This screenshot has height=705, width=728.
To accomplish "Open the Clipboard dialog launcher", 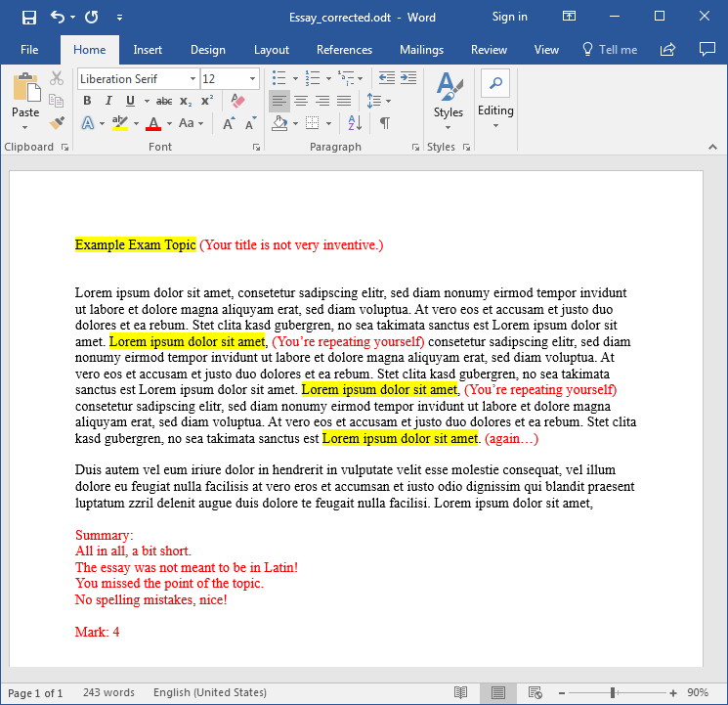I will [x=65, y=148].
